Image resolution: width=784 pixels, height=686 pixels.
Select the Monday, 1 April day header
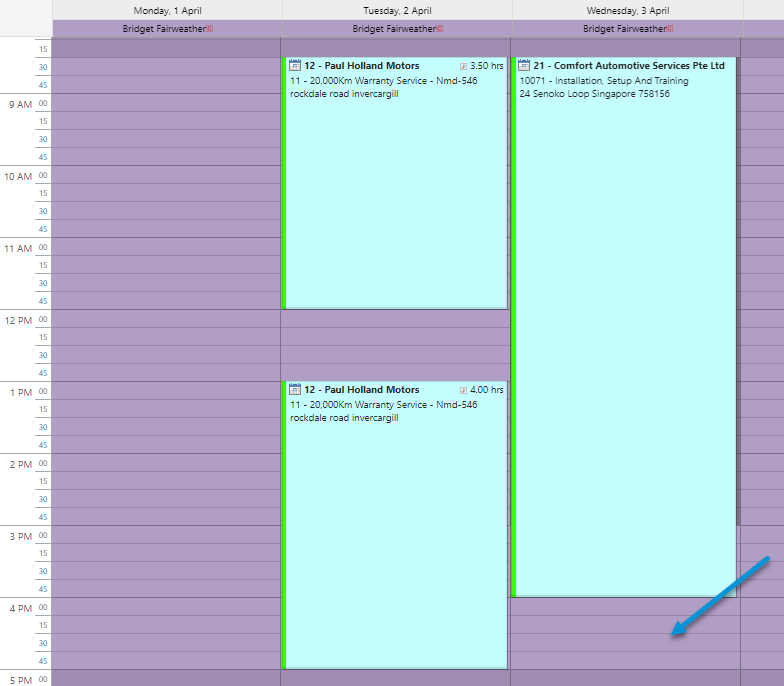pyautogui.click(x=168, y=10)
